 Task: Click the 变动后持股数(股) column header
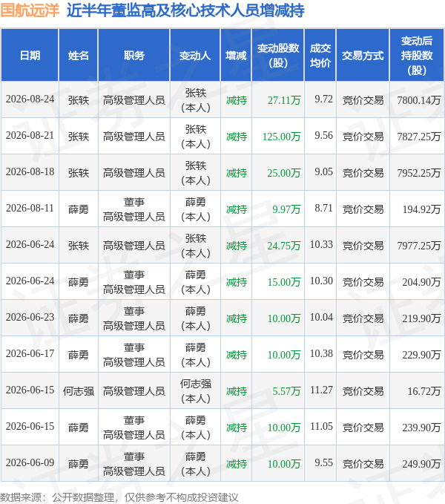[417, 55]
